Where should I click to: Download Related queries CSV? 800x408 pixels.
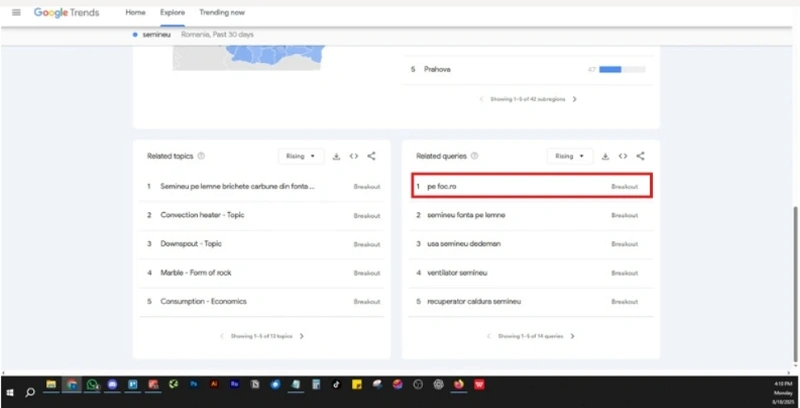(x=605, y=157)
